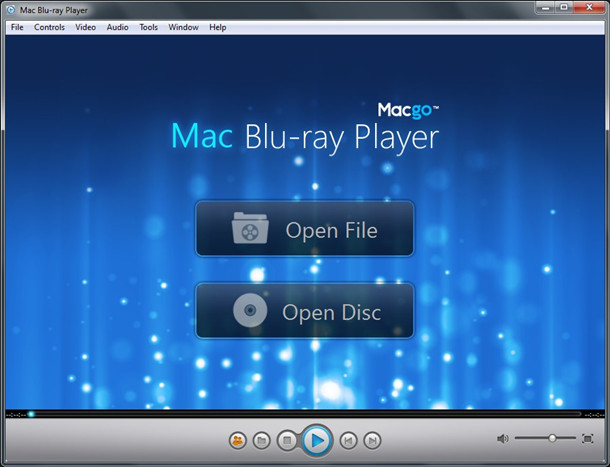Expand the Audio menu

pyautogui.click(x=117, y=27)
